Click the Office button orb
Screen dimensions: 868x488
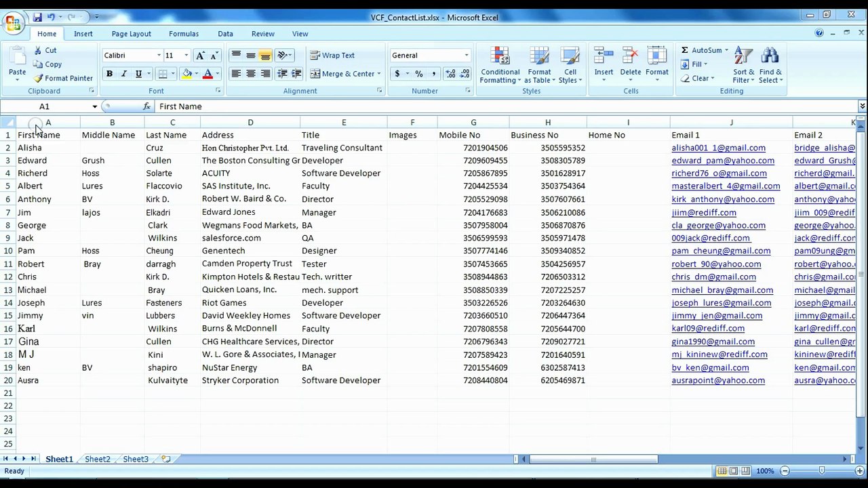[x=14, y=24]
